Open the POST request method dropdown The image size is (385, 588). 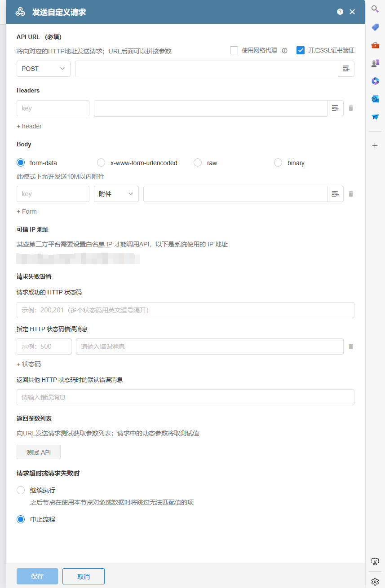tap(43, 69)
